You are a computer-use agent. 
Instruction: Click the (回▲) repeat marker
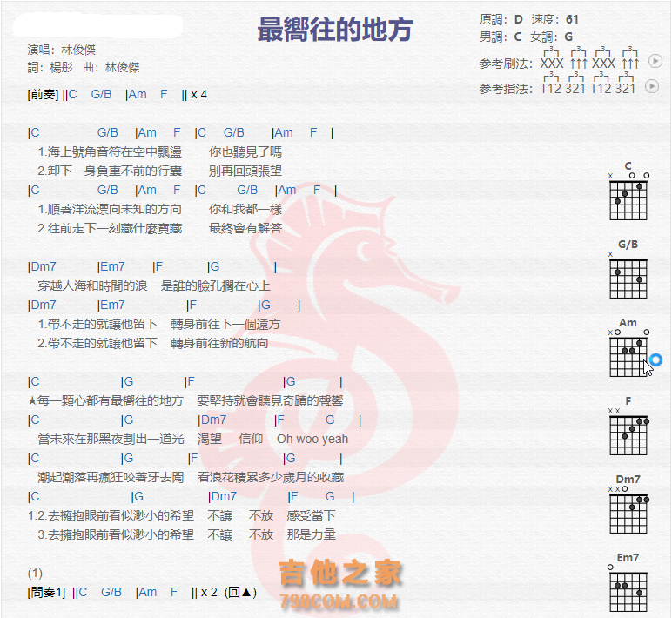click(240, 592)
